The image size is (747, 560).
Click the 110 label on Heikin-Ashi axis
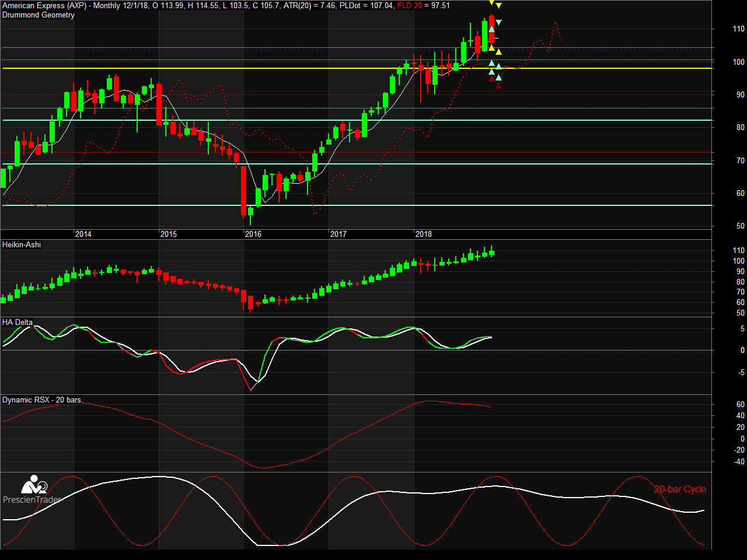(x=738, y=251)
